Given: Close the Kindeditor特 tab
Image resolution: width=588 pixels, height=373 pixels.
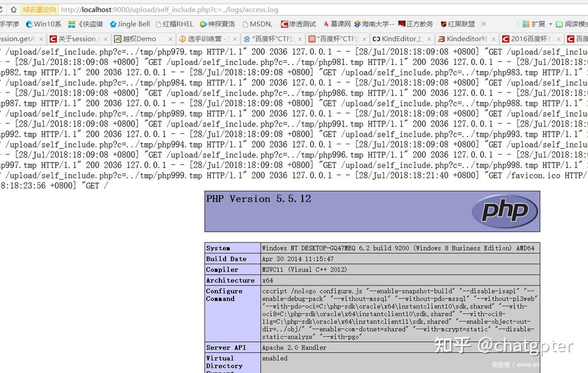Looking at the screenshot, I should [x=493, y=39].
